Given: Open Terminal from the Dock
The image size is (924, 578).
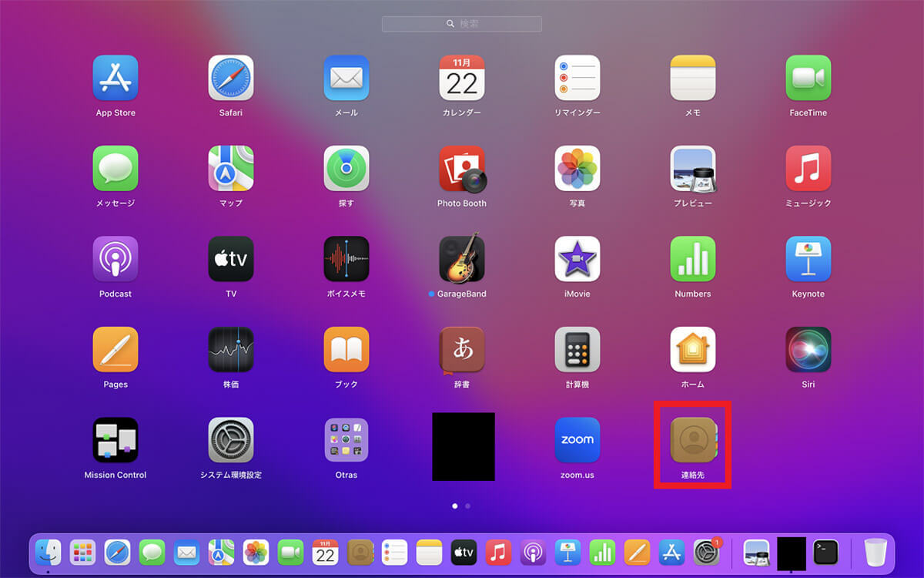Looking at the screenshot, I should [825, 552].
